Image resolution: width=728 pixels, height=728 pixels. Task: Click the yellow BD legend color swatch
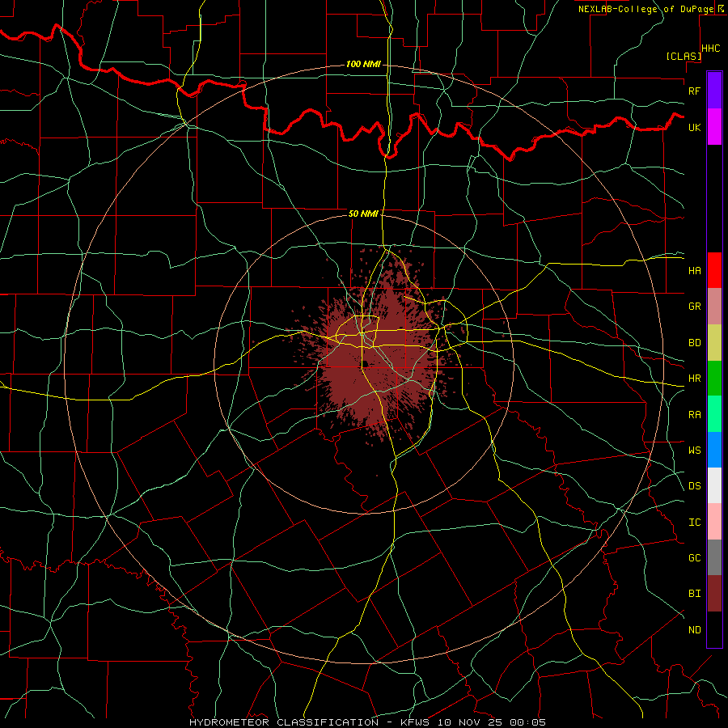coord(714,342)
